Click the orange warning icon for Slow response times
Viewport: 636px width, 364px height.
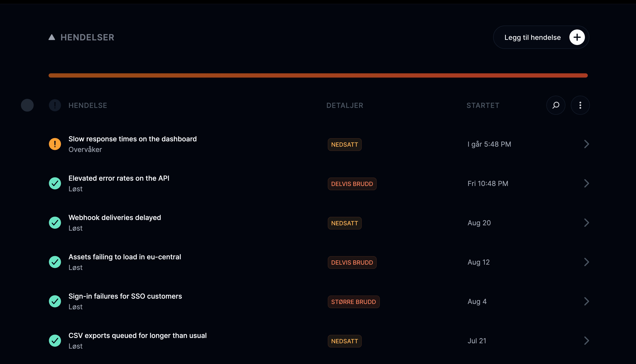coord(55,144)
